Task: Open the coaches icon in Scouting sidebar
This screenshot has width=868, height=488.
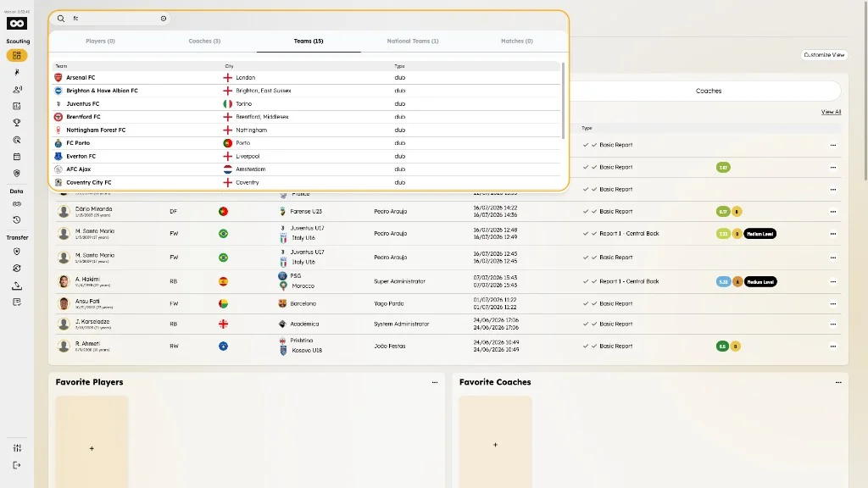Action: pyautogui.click(x=17, y=89)
